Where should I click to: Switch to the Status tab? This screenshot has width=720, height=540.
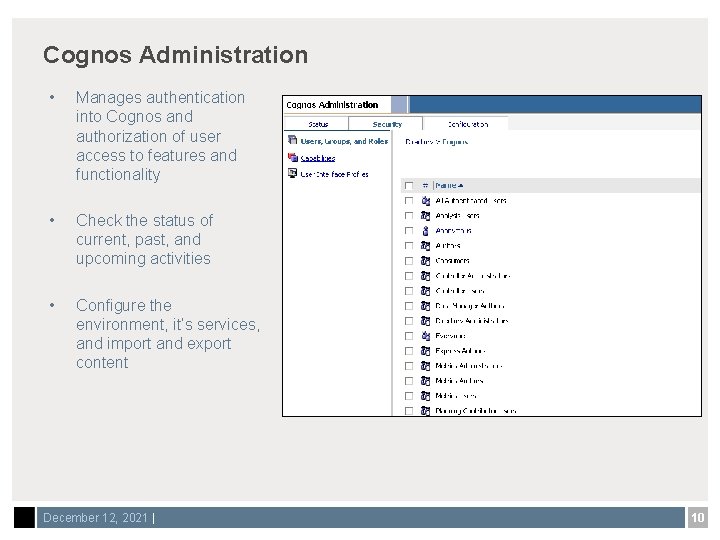pos(318,124)
